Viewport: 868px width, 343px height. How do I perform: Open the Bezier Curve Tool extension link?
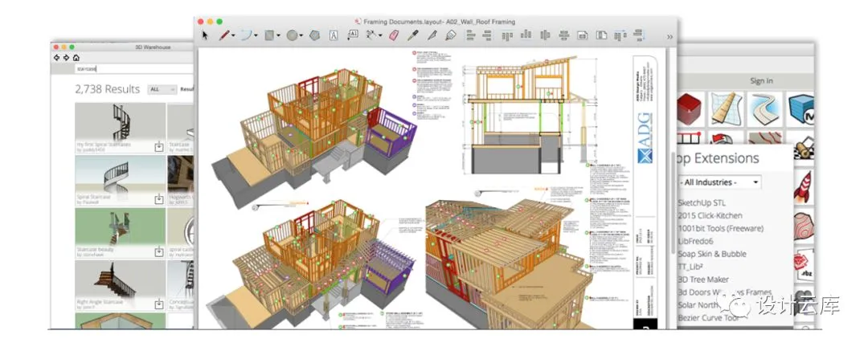[709, 318]
